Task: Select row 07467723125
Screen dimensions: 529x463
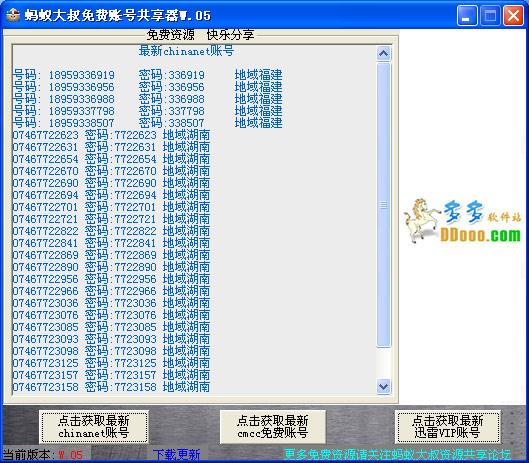Action: click(x=111, y=363)
